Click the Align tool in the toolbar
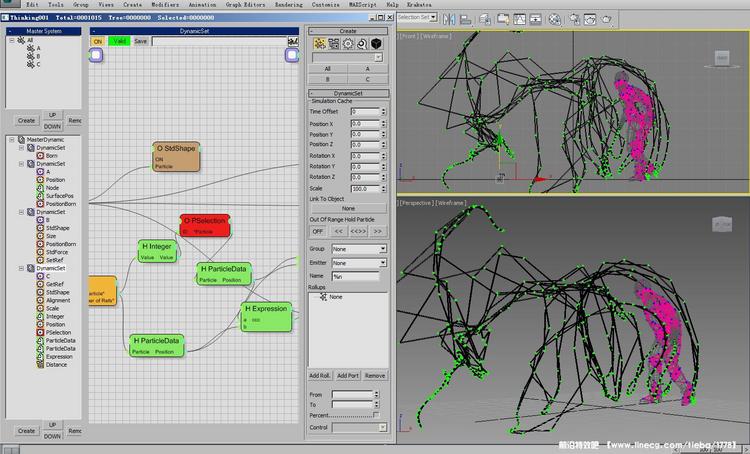 465,19
